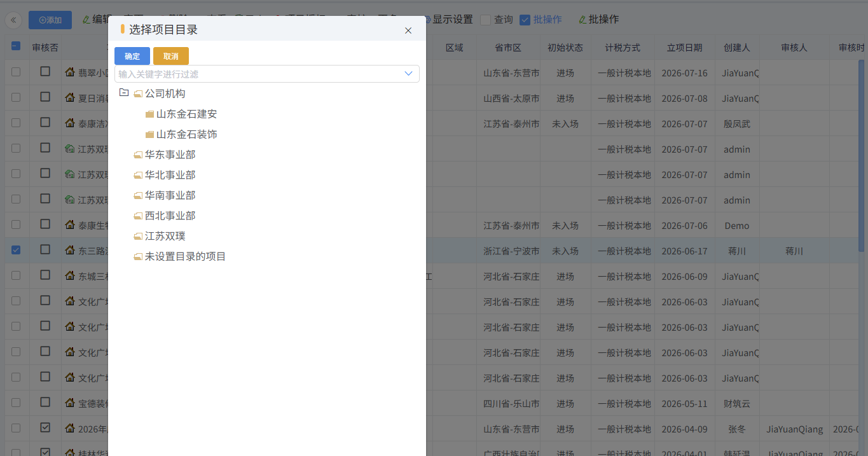868x456 pixels.
Task: Click the 编辑 toolbar button
Action: pos(97,19)
